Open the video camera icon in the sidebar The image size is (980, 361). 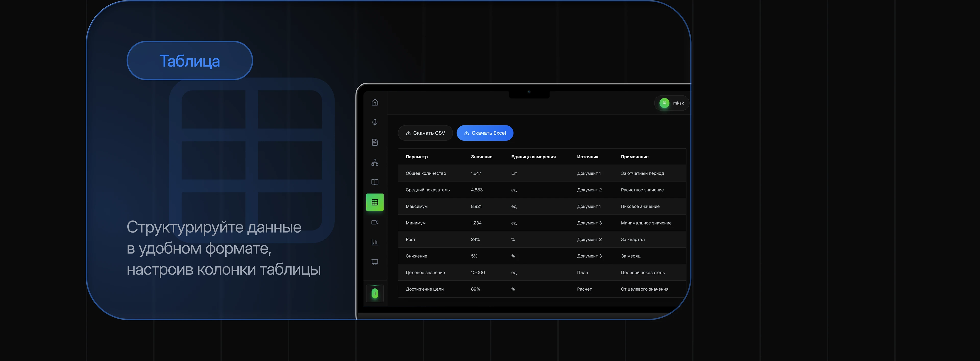click(375, 222)
